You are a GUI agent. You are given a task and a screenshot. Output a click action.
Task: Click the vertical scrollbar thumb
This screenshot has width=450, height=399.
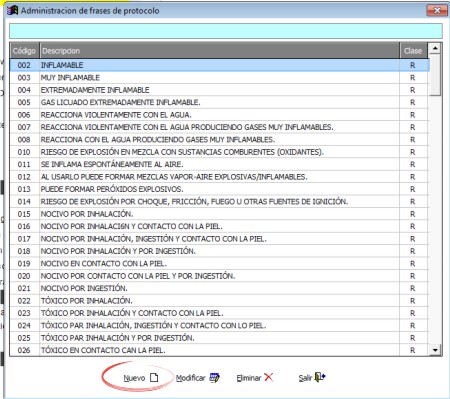point(435,75)
